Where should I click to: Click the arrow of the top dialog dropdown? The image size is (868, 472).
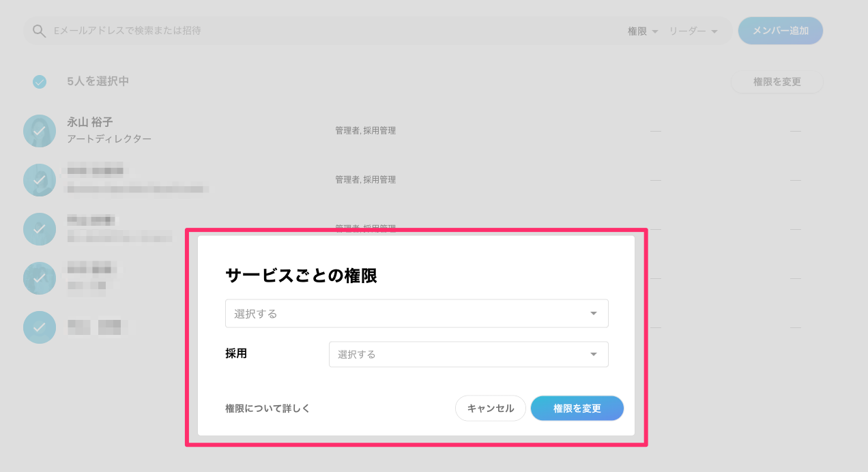pyautogui.click(x=594, y=314)
